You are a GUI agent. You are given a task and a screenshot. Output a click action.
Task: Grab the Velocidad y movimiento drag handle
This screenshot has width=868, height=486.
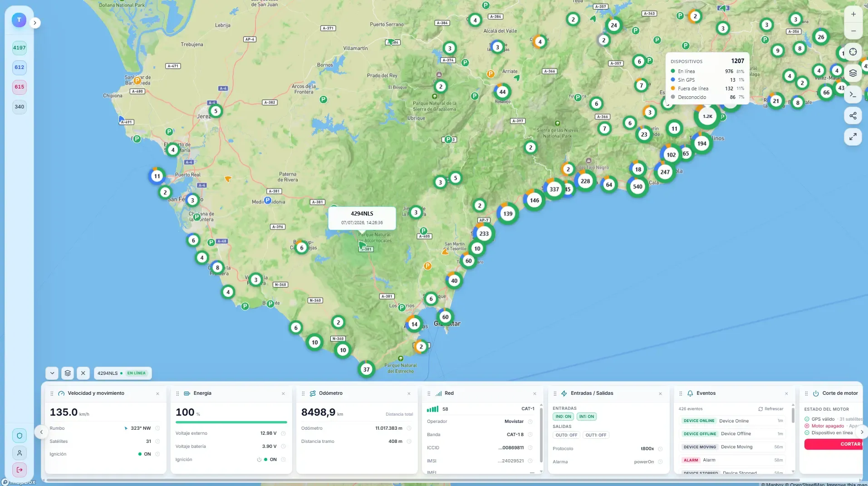(x=52, y=393)
